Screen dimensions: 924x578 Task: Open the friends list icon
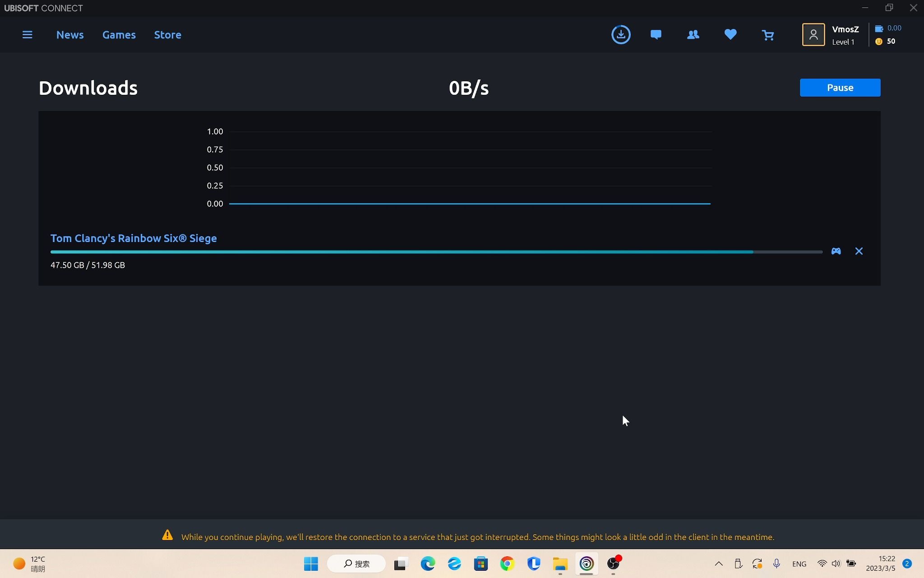click(x=693, y=35)
